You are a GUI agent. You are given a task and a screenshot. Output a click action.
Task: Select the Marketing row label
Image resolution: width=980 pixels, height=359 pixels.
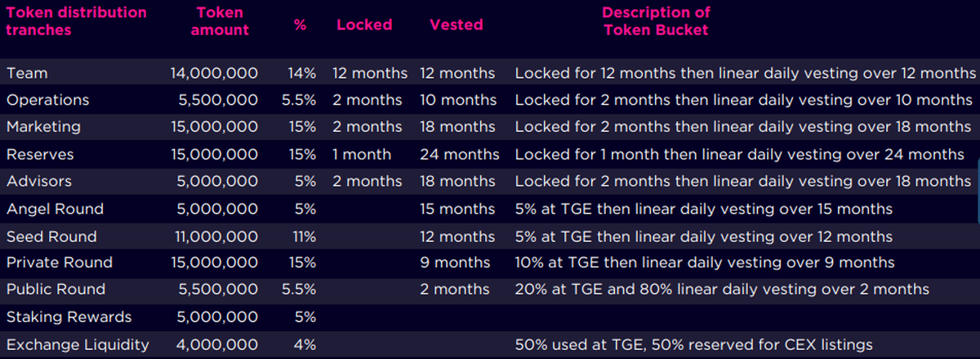click(43, 127)
